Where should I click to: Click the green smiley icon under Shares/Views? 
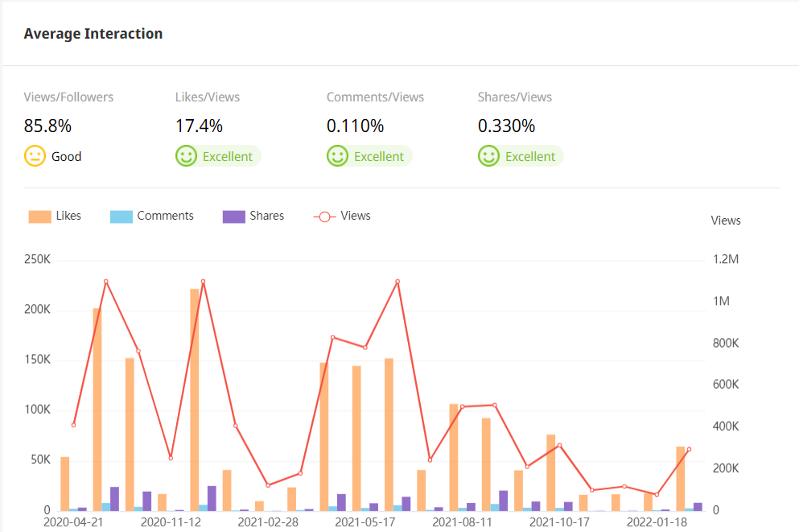[x=488, y=156]
